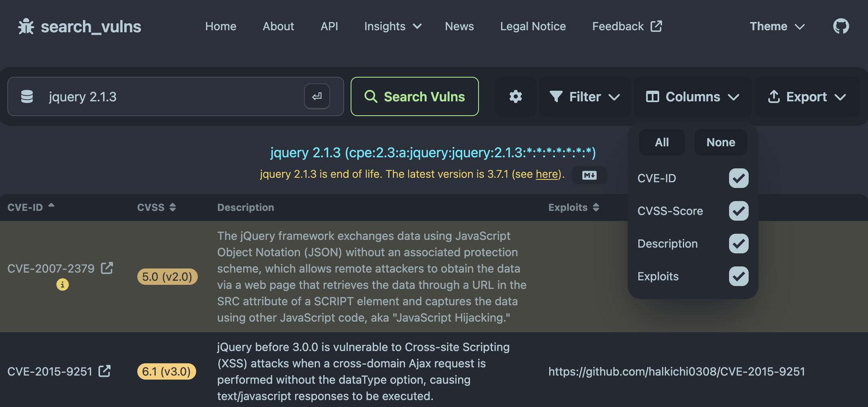Click the Search Vulns button
Image resolution: width=868 pixels, height=407 pixels.
[414, 97]
